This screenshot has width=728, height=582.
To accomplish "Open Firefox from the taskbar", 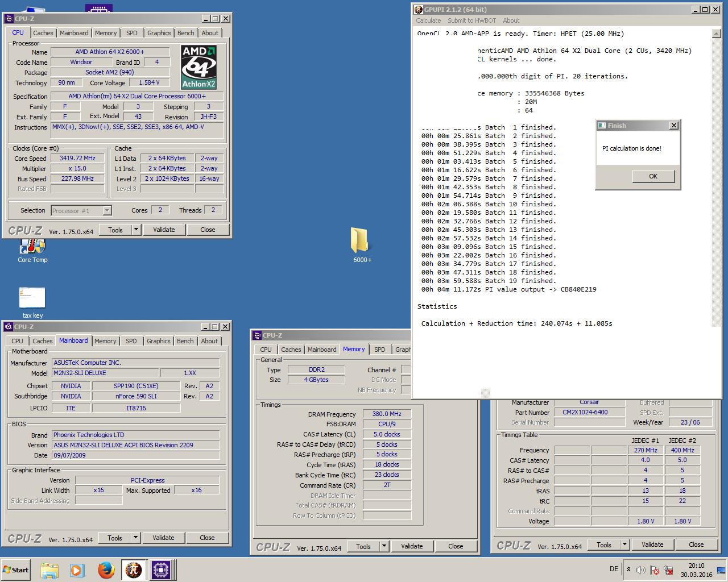I will point(105,570).
